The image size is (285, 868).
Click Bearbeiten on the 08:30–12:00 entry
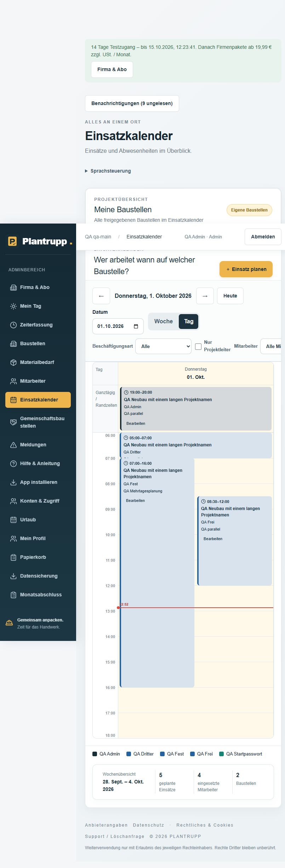click(x=213, y=539)
